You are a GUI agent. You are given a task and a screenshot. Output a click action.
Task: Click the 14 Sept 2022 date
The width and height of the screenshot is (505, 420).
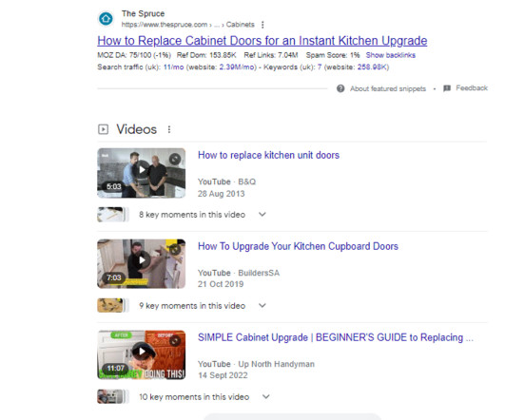pyautogui.click(x=223, y=375)
